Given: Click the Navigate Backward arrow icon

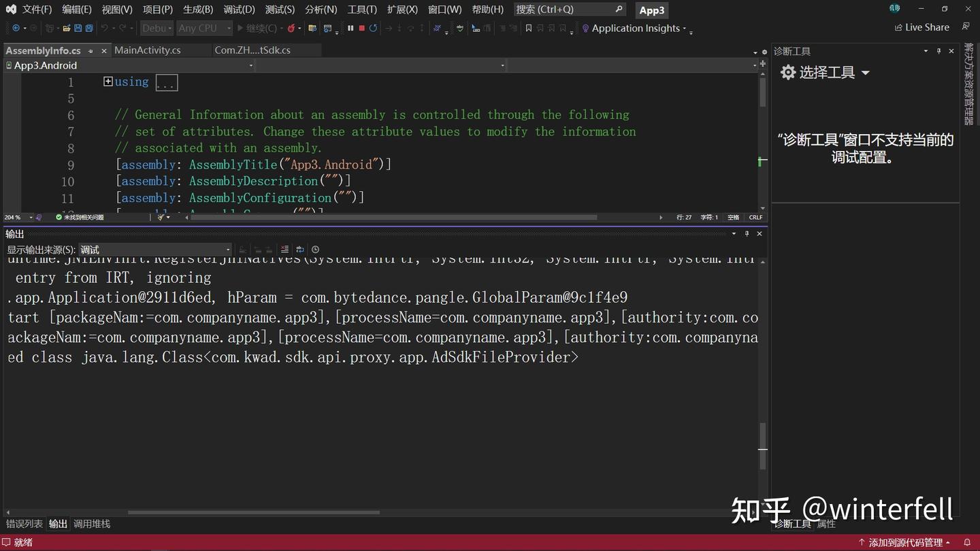Looking at the screenshot, I should click(16, 28).
